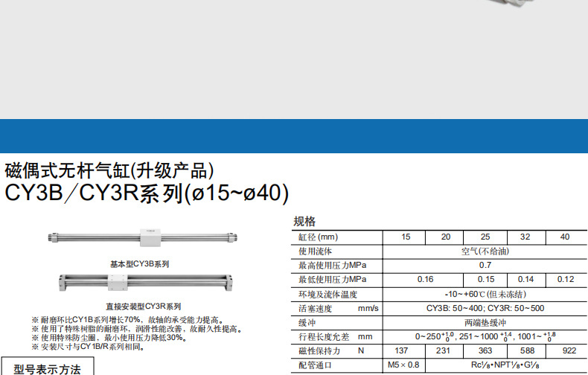The image size is (588, 375).
Task: Click the 行程长度允差 row label
Action: pos(324,337)
